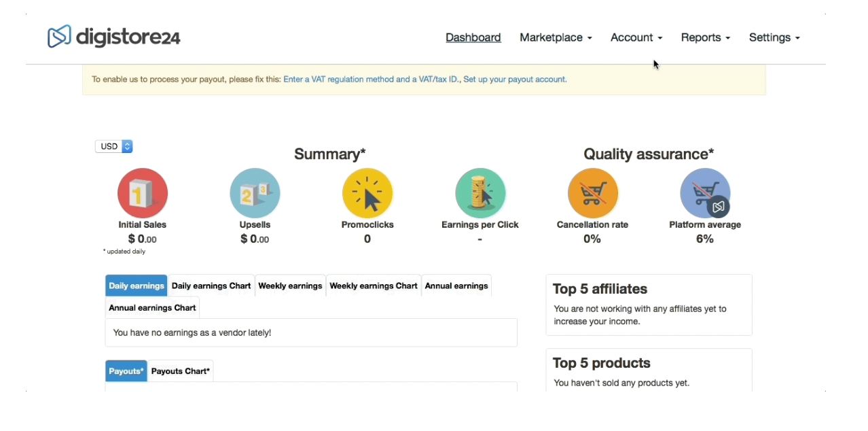The width and height of the screenshot is (868, 431).
Task: Open the USD currency selector
Action: pos(113,146)
